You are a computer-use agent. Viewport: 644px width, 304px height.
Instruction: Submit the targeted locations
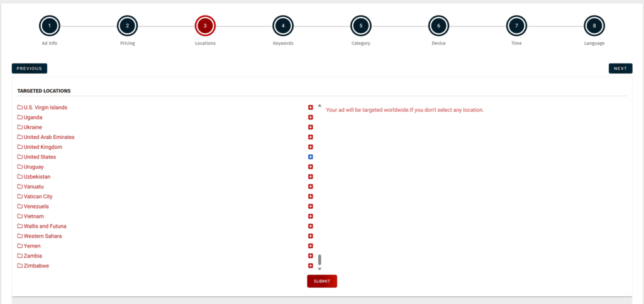[x=322, y=281]
